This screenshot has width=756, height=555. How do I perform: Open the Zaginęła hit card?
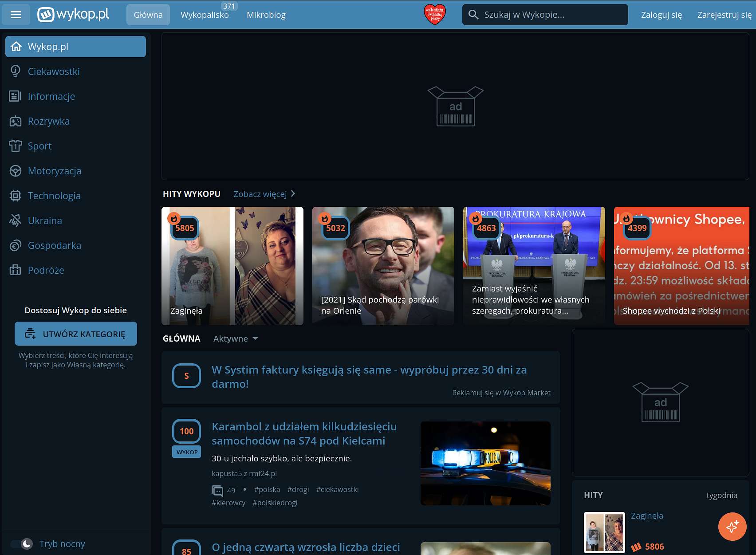pos(232,266)
